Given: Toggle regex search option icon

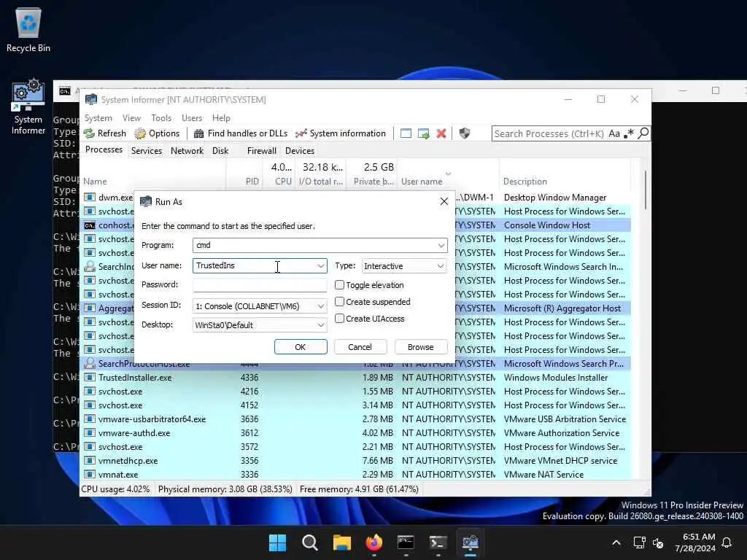Looking at the screenshot, I should [629, 133].
